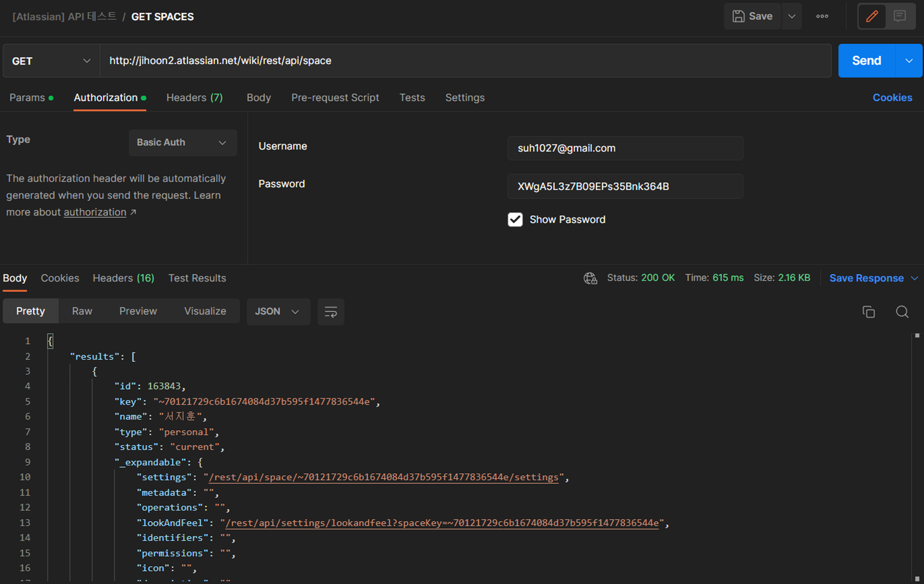
Task: Open the Cookies link on the right
Action: [x=892, y=98]
